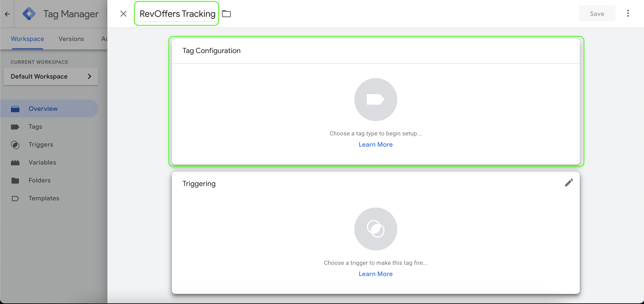Click the Tag Configuration heading
The height and width of the screenshot is (304, 644).
pos(211,51)
